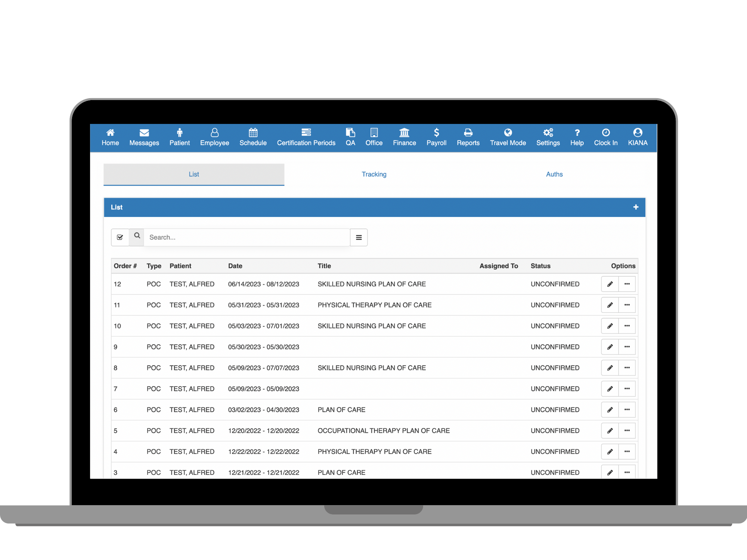Open the hamburger menu next to search
The height and width of the screenshot is (560, 747).
pos(359,237)
